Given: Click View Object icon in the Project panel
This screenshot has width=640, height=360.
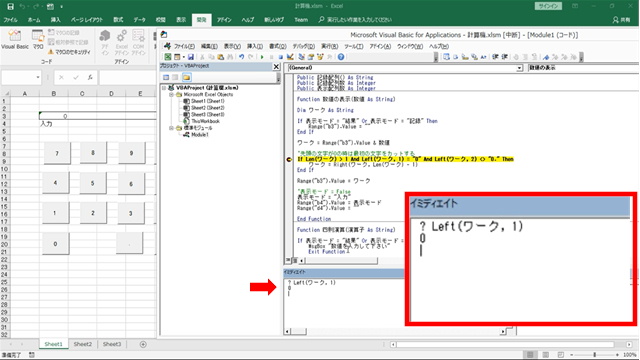Looking at the screenshot, I should pos(175,77).
